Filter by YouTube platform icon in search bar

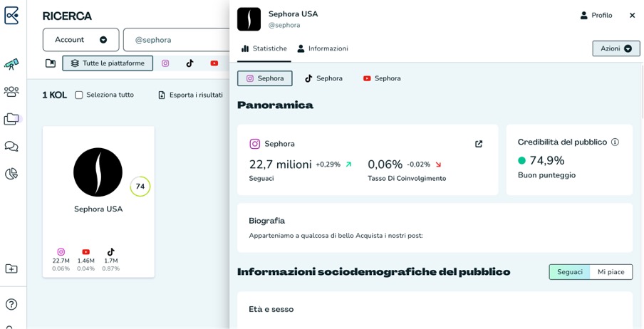coord(214,63)
